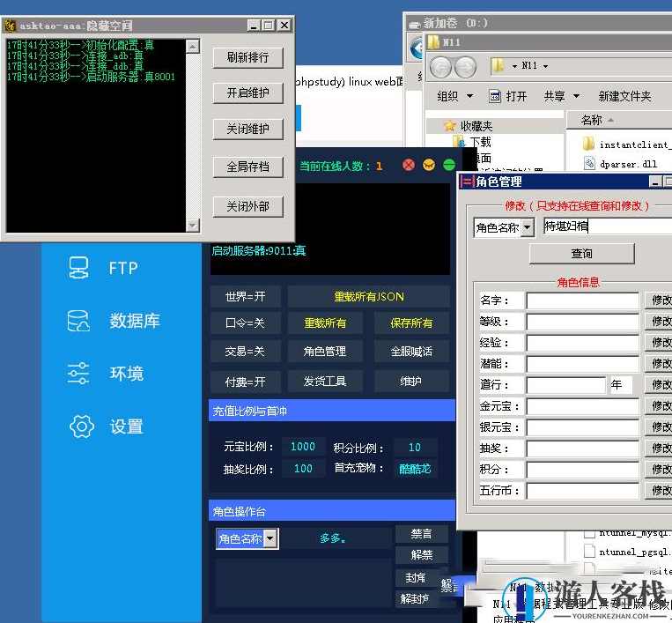Click the console log scrollbar up arrow
The width and height of the screenshot is (672, 623).
click(x=193, y=46)
